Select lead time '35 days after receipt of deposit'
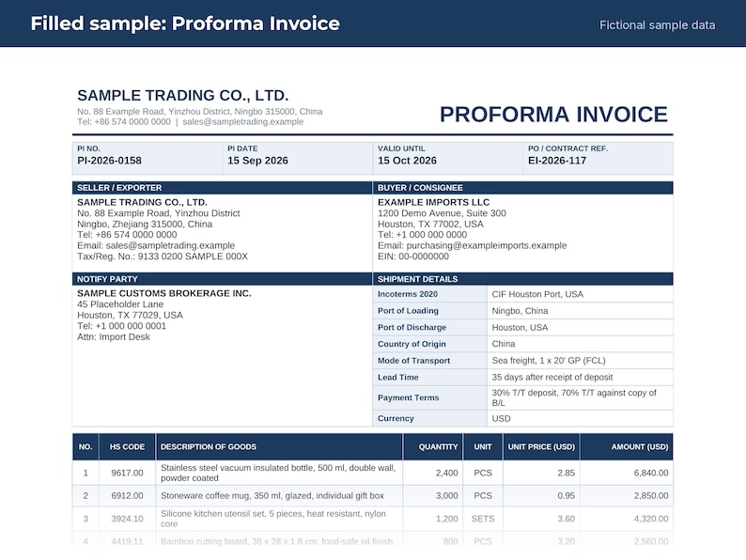This screenshot has width=746, height=560. pyautogui.click(x=552, y=377)
